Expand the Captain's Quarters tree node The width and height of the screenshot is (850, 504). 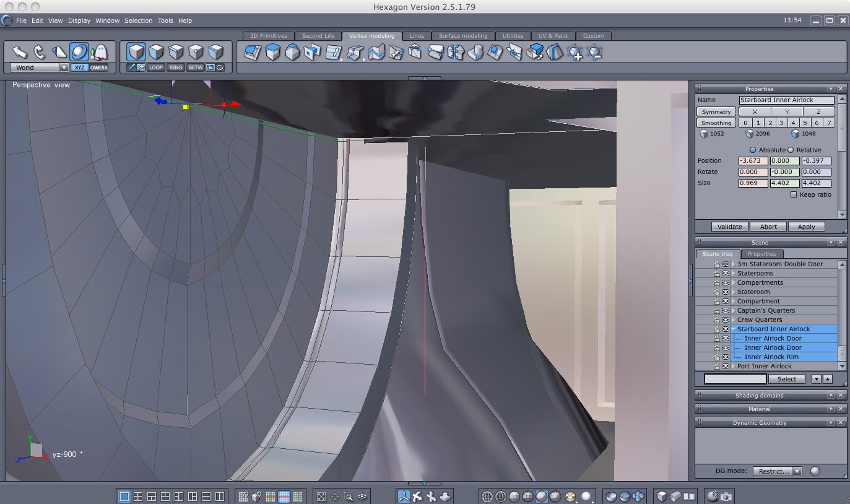(x=734, y=310)
